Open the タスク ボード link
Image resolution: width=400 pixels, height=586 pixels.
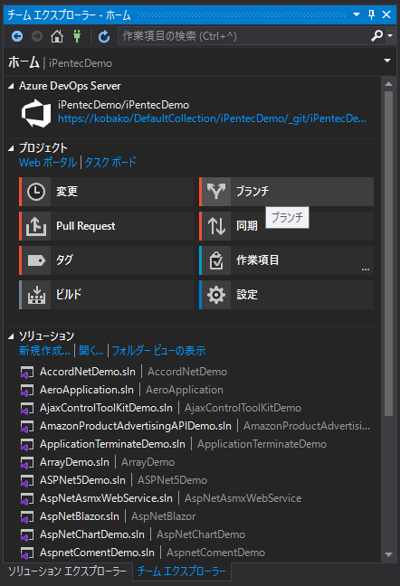(110, 162)
